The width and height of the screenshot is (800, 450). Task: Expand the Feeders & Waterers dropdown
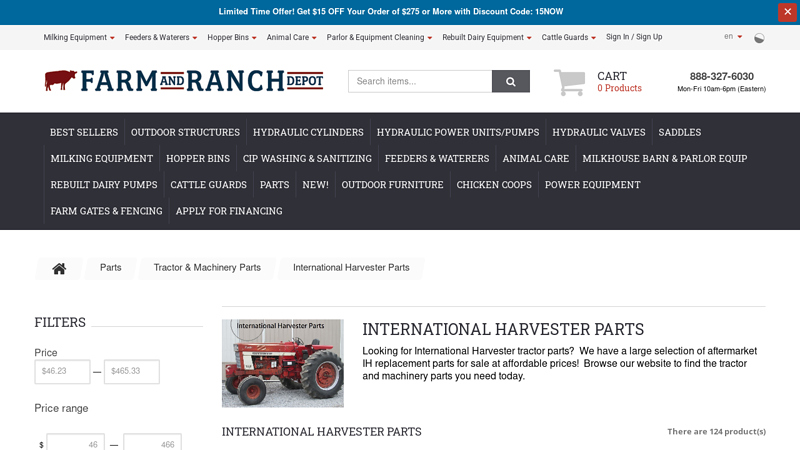click(161, 37)
